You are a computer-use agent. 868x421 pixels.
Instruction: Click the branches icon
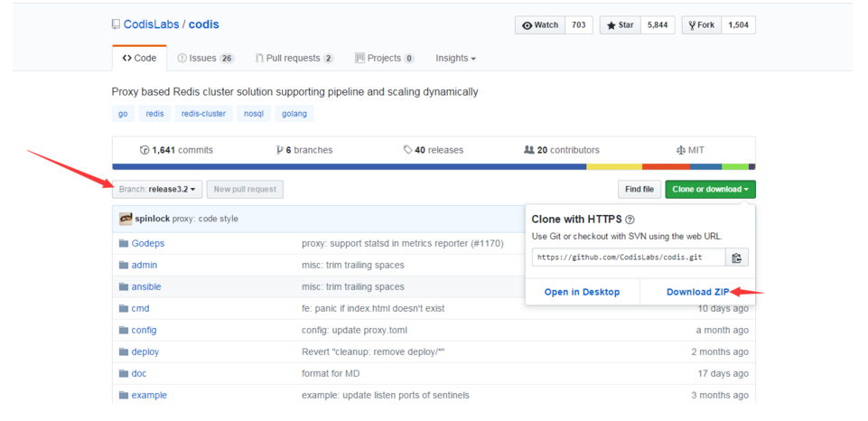(279, 150)
